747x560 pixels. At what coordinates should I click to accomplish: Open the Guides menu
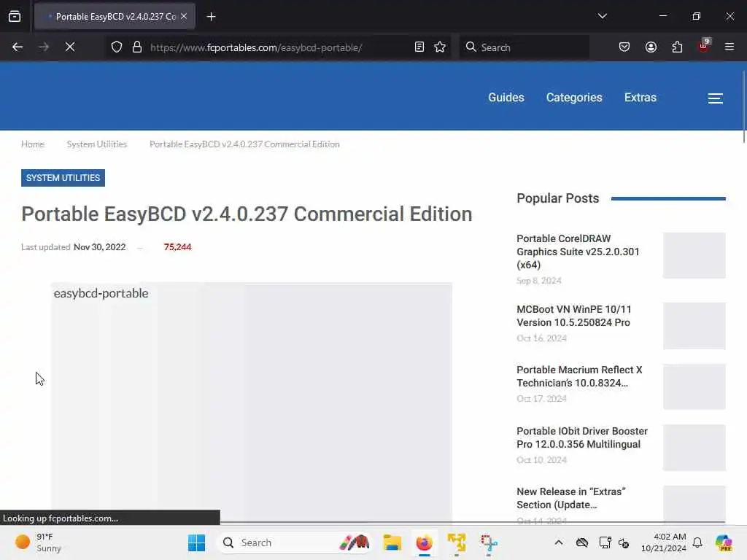[506, 97]
